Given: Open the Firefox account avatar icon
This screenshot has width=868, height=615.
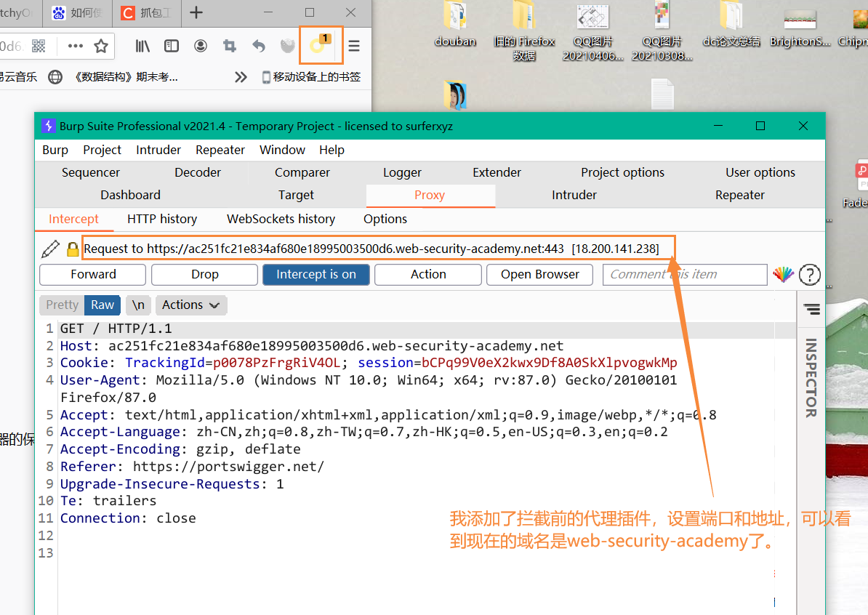Looking at the screenshot, I should point(201,46).
